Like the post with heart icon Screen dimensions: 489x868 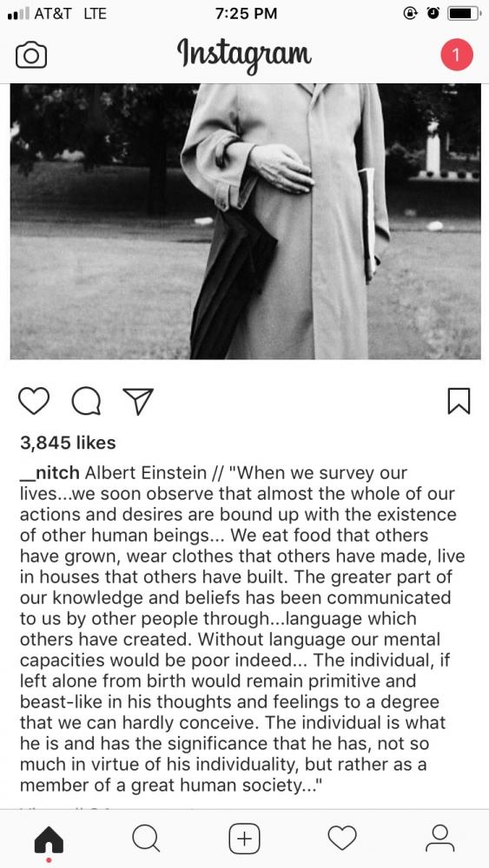point(35,401)
